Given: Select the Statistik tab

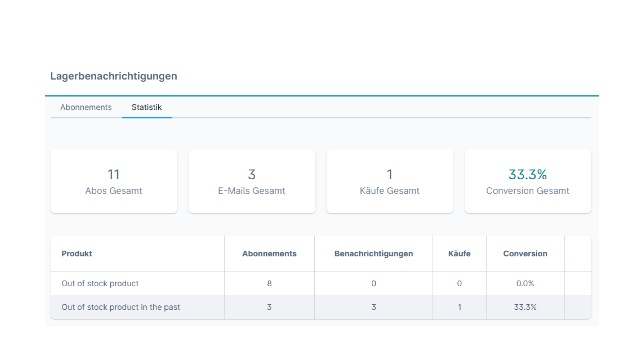Looking at the screenshot, I should point(147,107).
